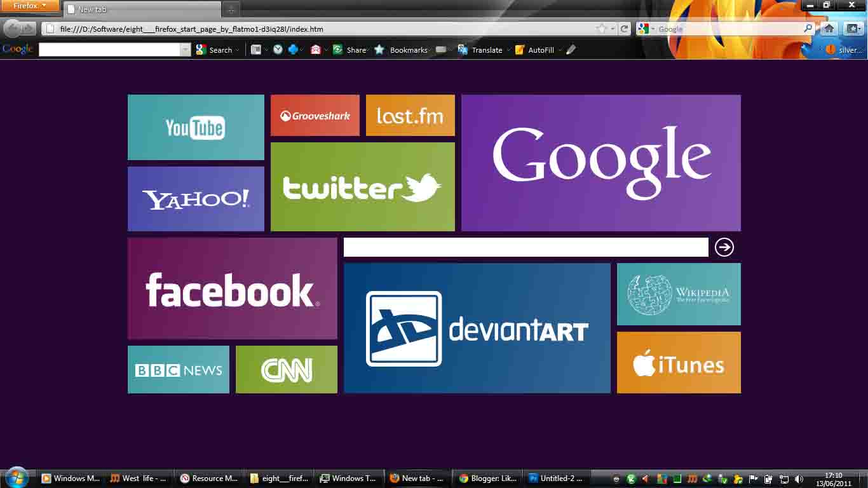The image size is (868, 488).
Task: Expand the Bookmarks dropdown arrow in Google Toolbar
Action: pos(430,50)
